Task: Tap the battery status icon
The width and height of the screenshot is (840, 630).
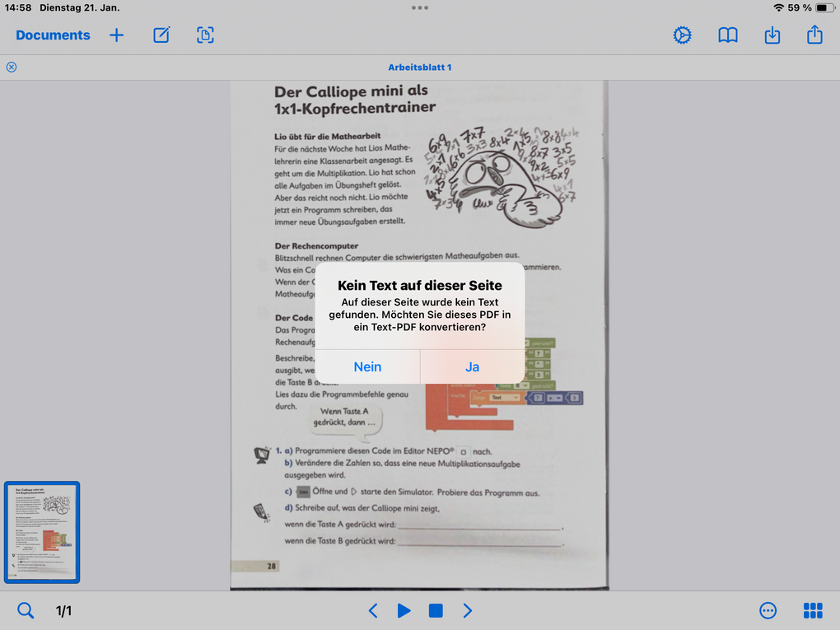Action: point(825,7)
